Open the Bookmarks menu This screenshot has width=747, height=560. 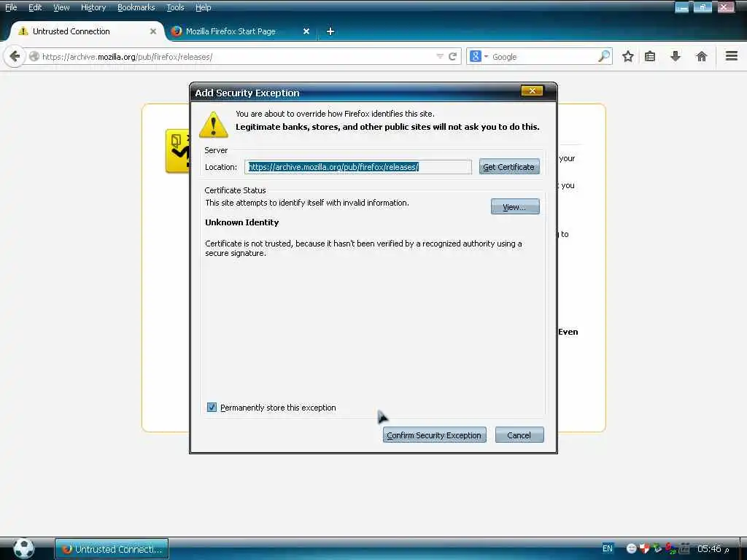point(136,7)
